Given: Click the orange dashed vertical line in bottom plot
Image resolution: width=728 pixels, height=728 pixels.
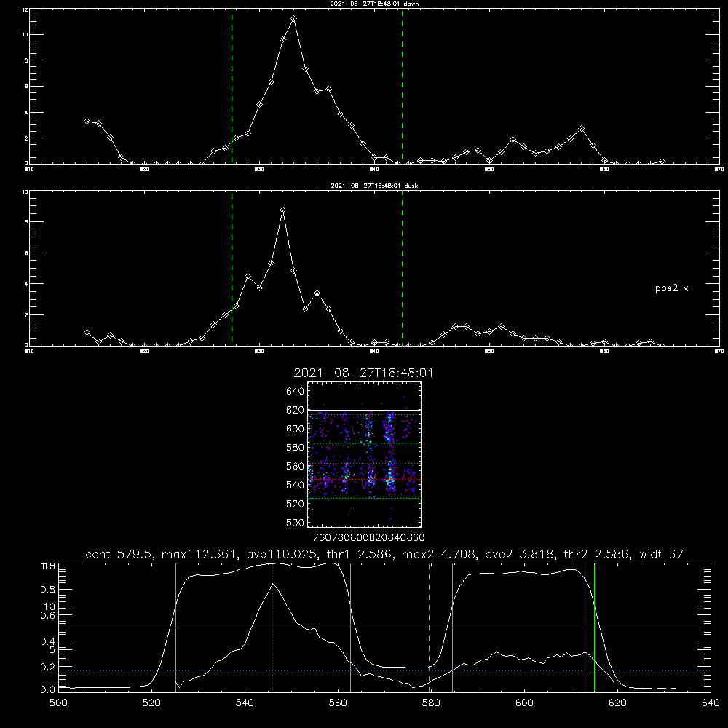Looking at the screenshot, I should coord(430,628).
